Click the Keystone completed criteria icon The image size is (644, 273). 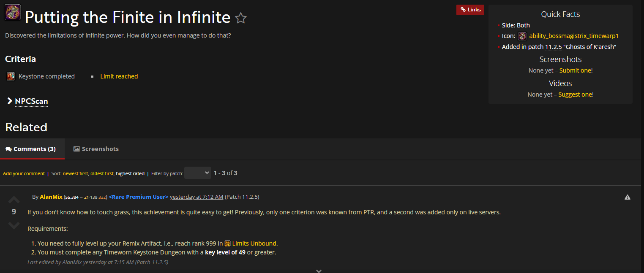coord(11,76)
